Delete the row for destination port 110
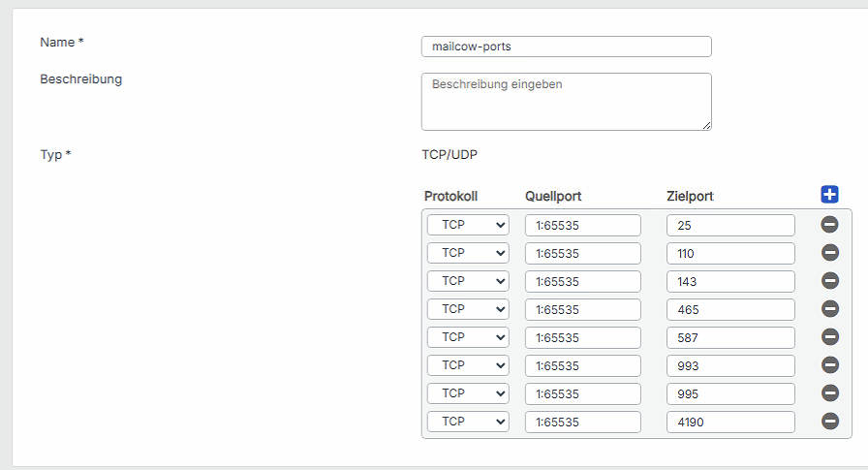The height and width of the screenshot is (470, 868). click(830, 253)
